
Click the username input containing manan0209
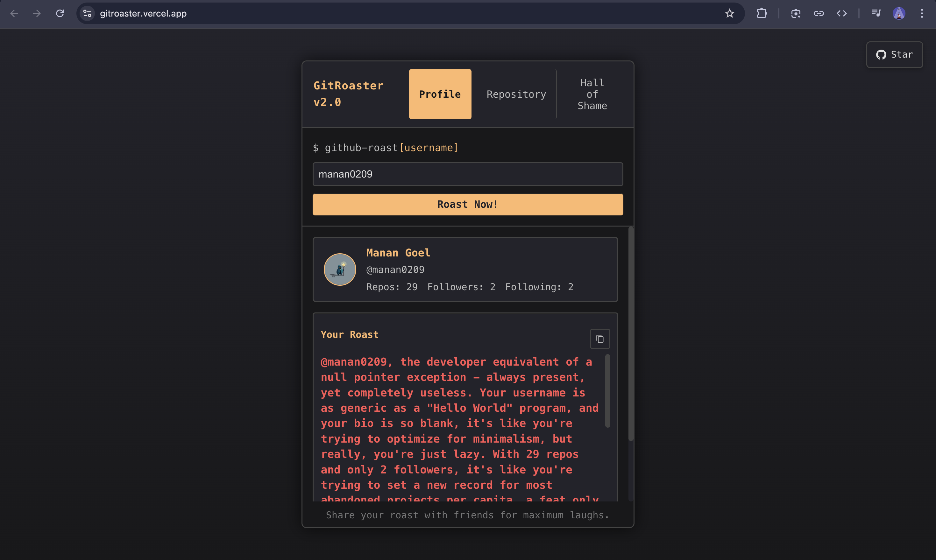point(467,174)
